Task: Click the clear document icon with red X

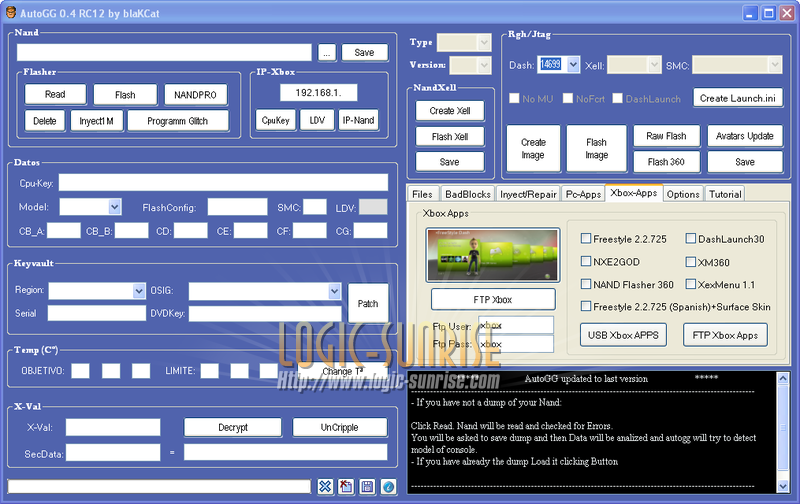Action: pos(346,487)
